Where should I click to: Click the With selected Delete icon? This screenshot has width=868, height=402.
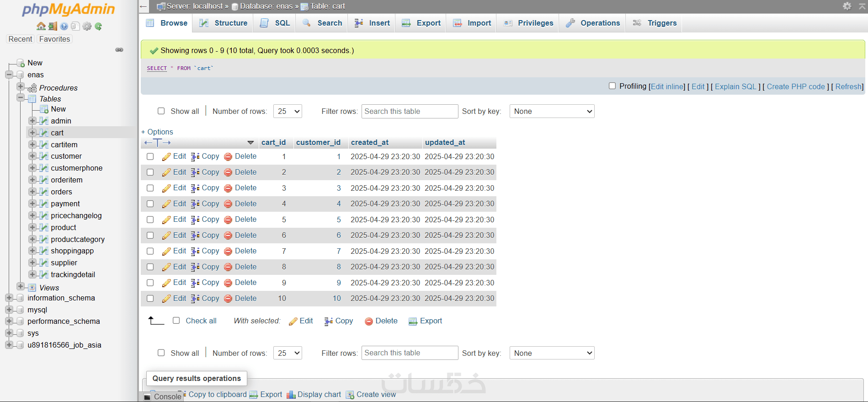click(369, 321)
